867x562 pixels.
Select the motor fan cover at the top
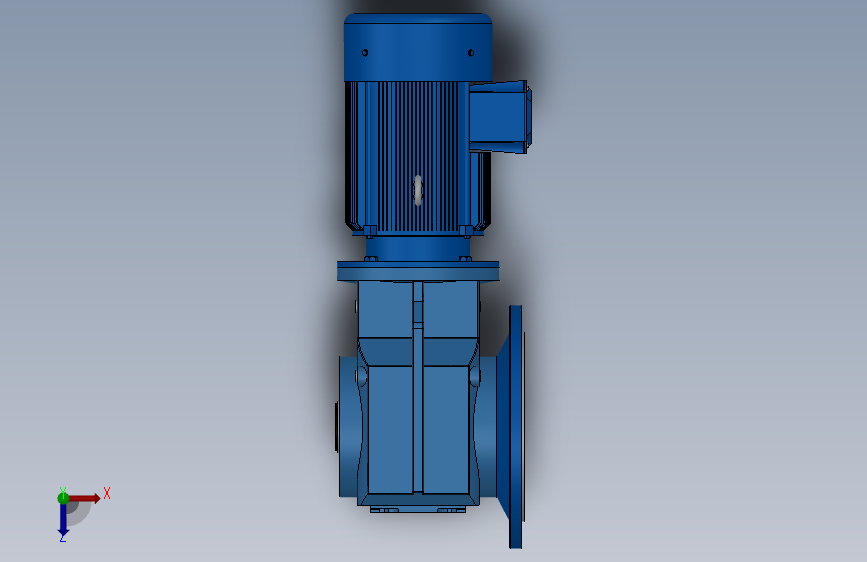[418, 48]
